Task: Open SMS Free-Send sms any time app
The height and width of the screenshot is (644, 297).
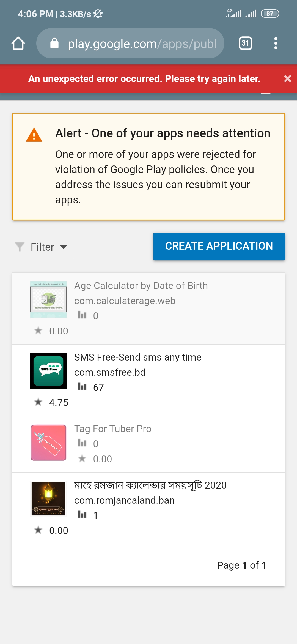Action: (137, 357)
